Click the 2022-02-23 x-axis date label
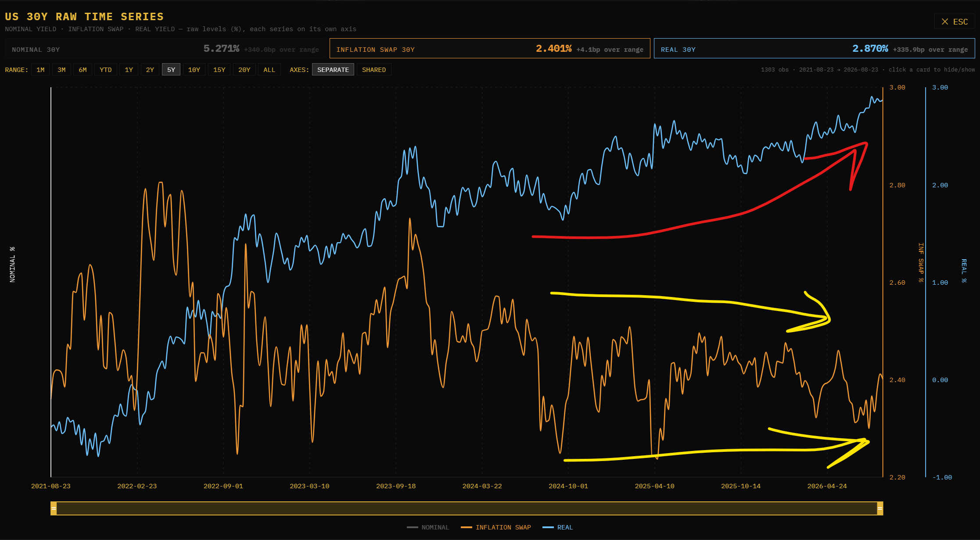Image resolution: width=980 pixels, height=540 pixels. (137, 486)
